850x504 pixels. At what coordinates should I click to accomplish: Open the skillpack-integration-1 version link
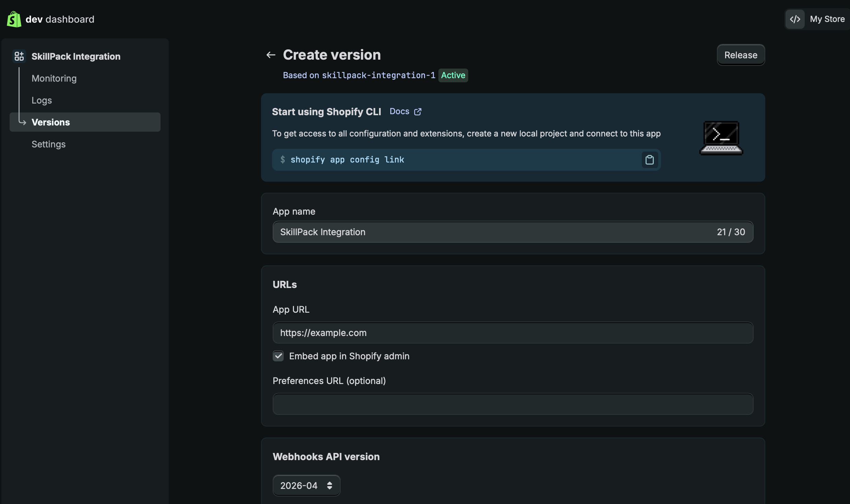tap(379, 75)
